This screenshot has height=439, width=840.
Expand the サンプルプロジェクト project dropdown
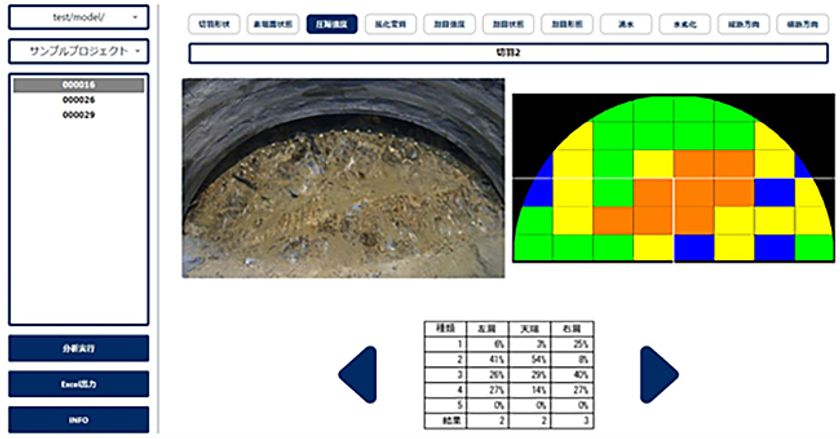coord(79,51)
